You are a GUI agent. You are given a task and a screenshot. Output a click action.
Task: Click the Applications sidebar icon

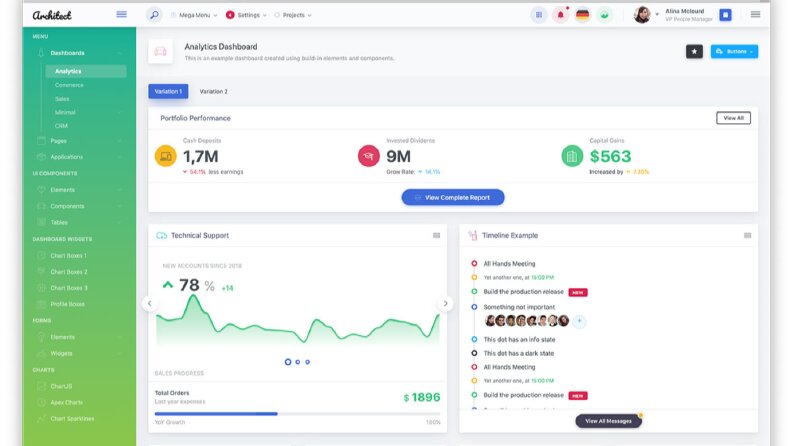(41, 157)
